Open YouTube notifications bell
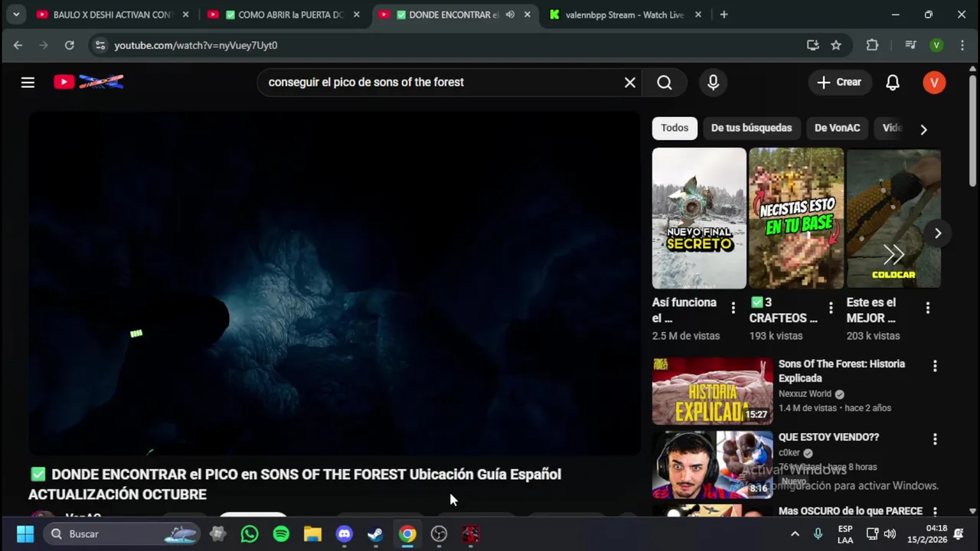The image size is (980, 551). tap(893, 83)
